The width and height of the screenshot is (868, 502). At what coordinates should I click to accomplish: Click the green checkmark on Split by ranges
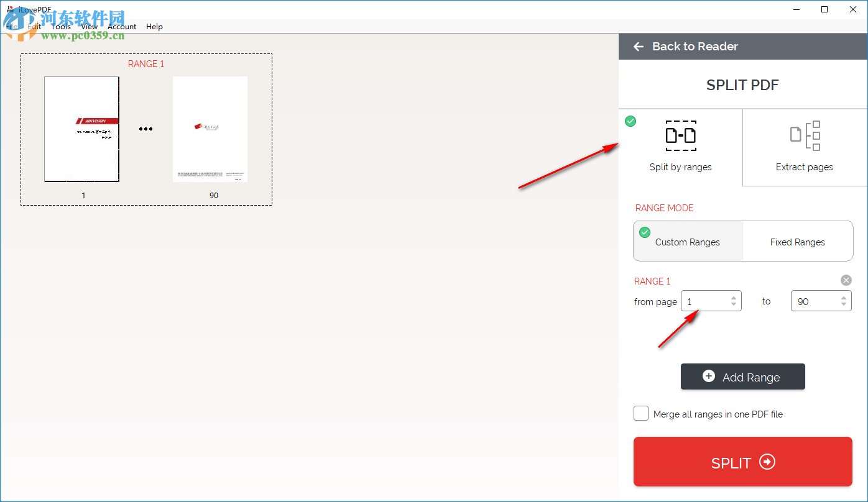tap(630, 121)
